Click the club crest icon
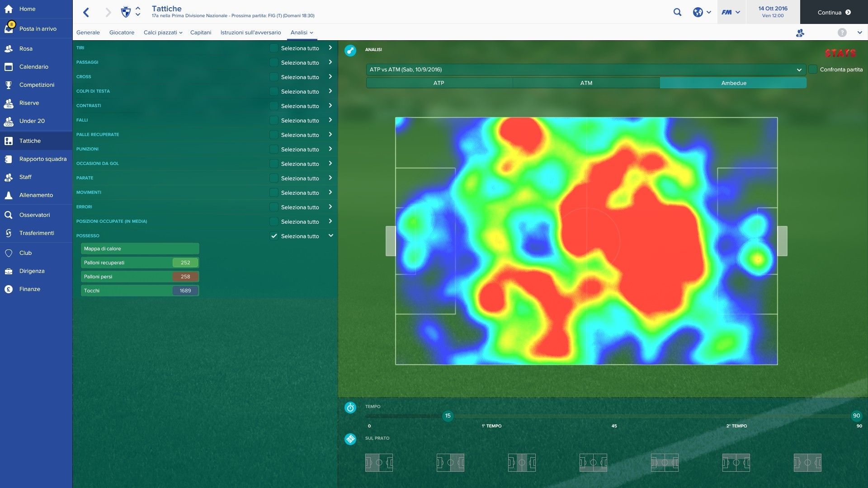 (126, 12)
